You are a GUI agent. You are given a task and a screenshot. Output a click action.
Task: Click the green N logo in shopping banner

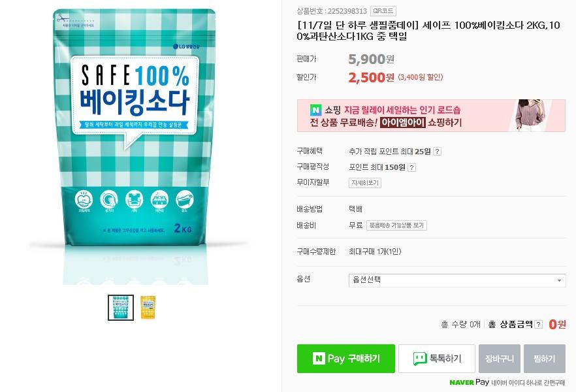[x=315, y=110]
